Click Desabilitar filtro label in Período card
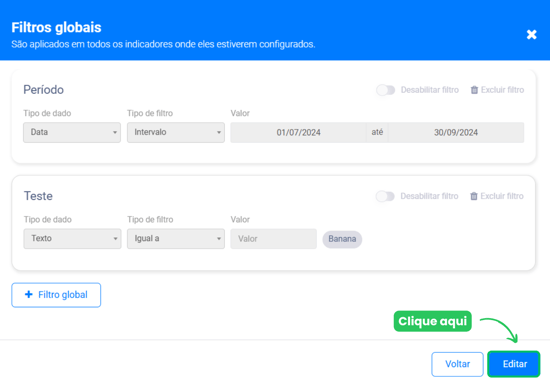Image resolution: width=550 pixels, height=387 pixels. click(430, 90)
